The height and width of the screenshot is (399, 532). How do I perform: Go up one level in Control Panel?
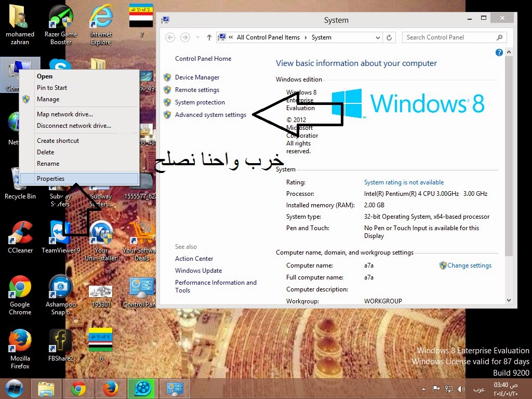(x=209, y=37)
